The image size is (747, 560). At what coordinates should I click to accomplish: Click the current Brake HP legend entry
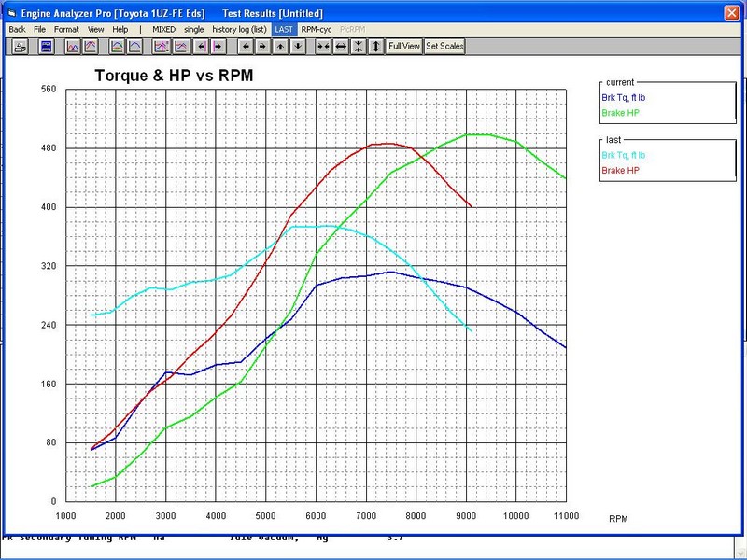[620, 113]
